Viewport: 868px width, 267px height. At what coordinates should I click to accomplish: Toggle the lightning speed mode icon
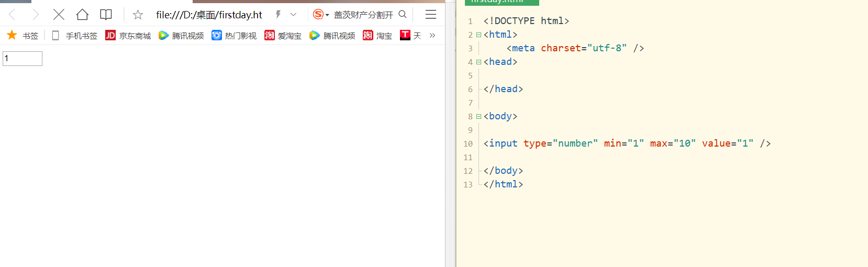[279, 15]
